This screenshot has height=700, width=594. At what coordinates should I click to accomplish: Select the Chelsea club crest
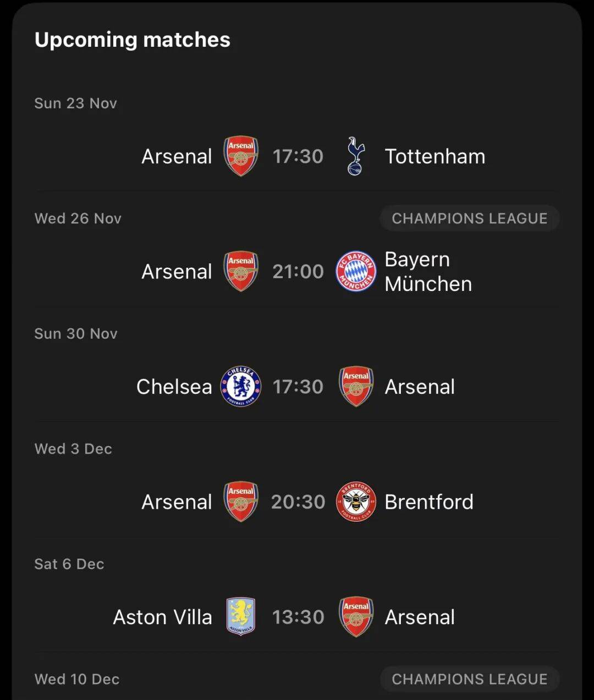click(241, 387)
